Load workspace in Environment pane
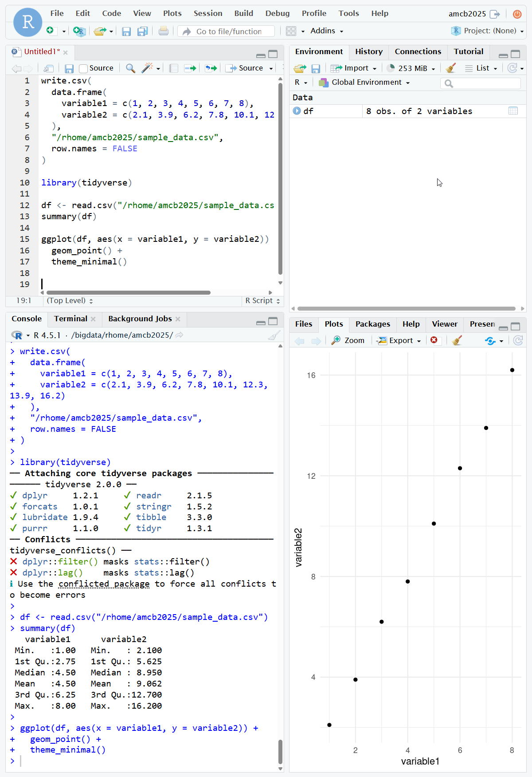This screenshot has height=777, width=532. [x=300, y=68]
